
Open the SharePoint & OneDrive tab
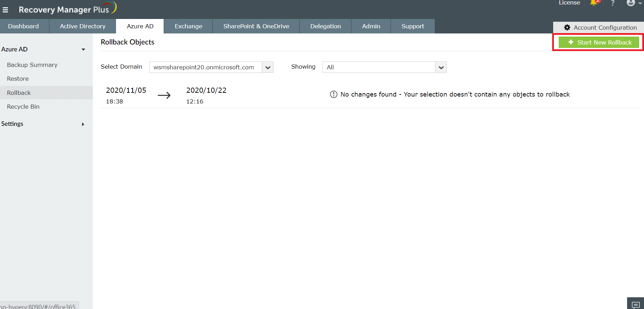click(x=256, y=26)
